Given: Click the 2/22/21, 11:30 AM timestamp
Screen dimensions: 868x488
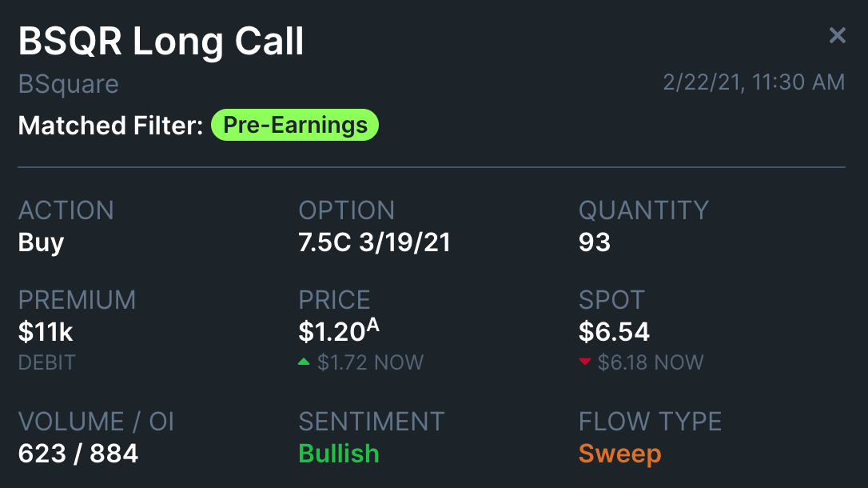Looking at the screenshot, I should 754,82.
